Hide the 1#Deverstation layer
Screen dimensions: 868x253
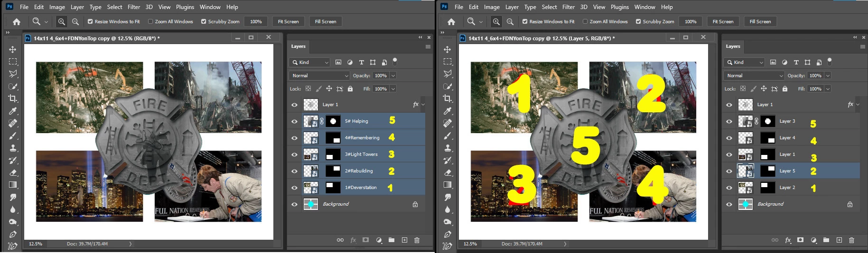point(294,188)
